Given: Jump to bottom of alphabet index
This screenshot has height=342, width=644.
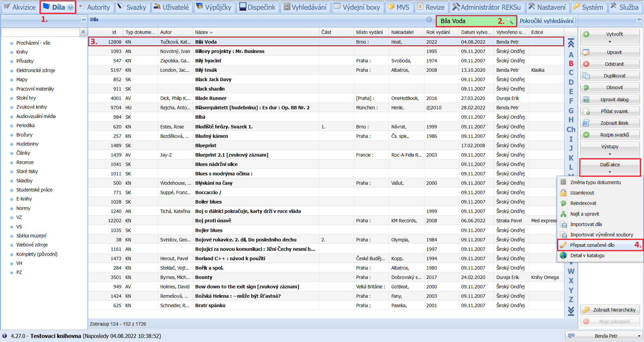Looking at the screenshot, I should [571, 311].
